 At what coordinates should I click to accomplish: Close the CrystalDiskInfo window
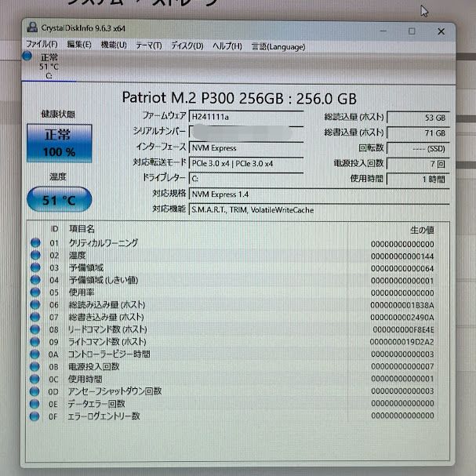coord(441,31)
